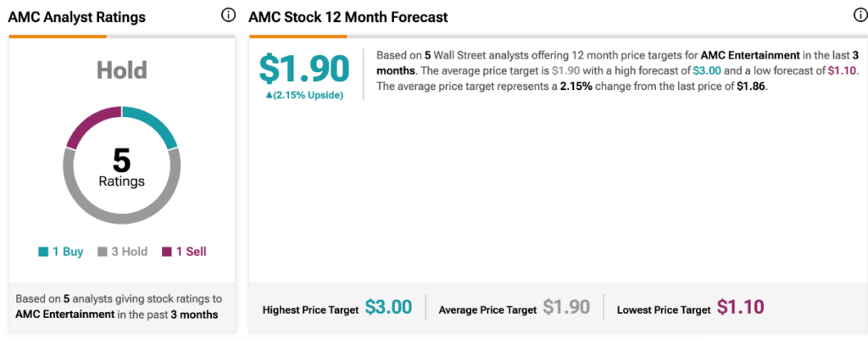Click the gray Hold legend swatch
Image resolution: width=868 pixels, height=340 pixels.
[104, 252]
